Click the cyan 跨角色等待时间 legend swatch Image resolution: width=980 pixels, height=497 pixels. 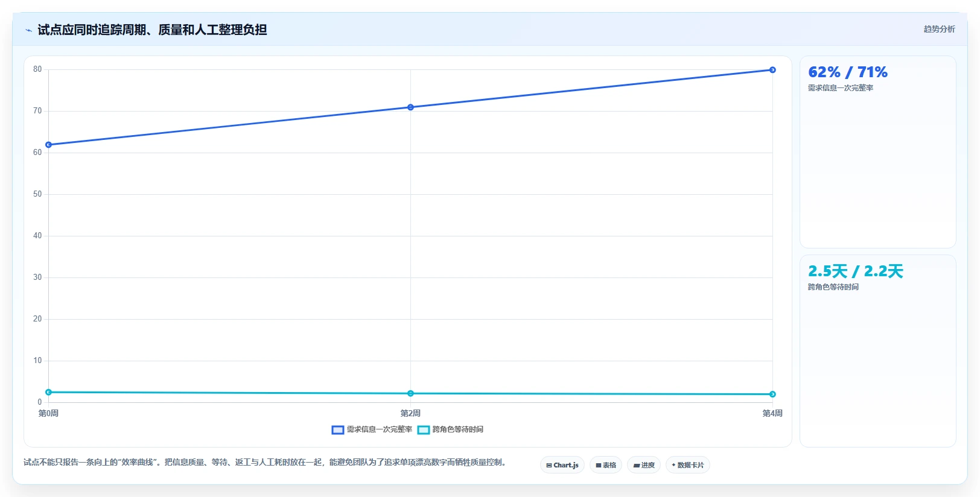pos(424,430)
